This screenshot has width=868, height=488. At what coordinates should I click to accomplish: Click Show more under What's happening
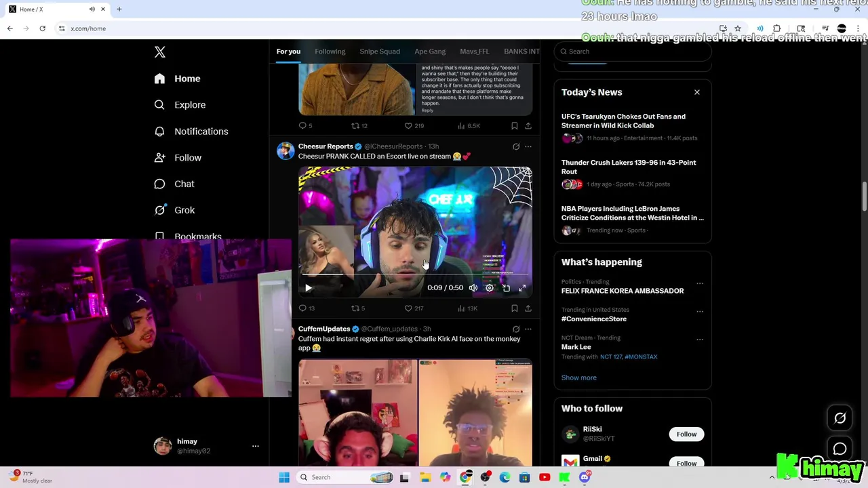578,378
